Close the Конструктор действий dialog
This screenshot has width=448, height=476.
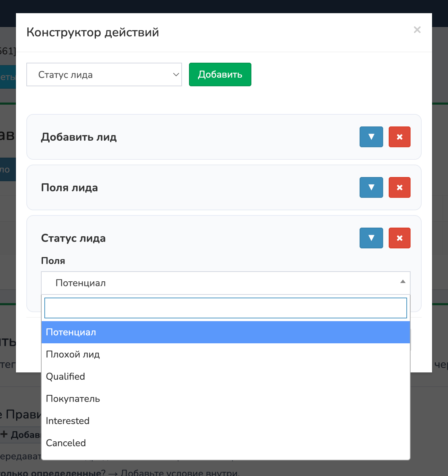[417, 30]
